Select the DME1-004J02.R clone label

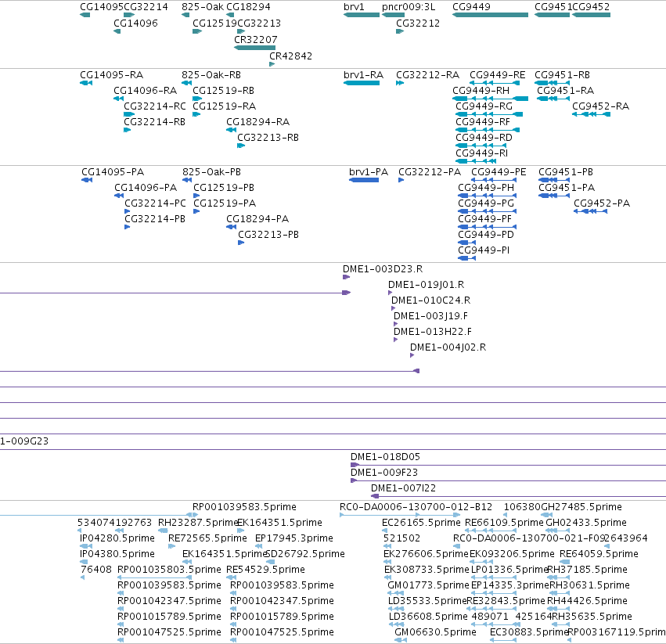point(448,347)
